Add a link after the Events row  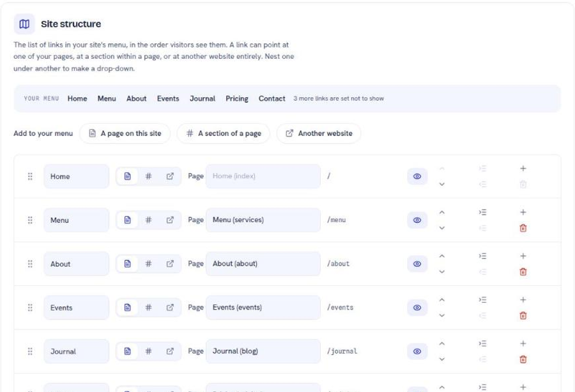click(x=523, y=299)
